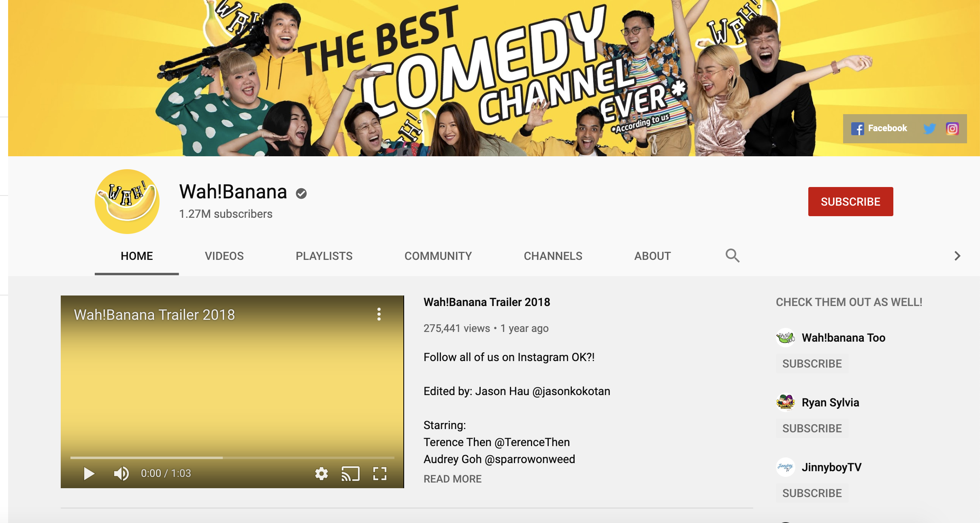Open the Wah!banana Too channel name

[x=844, y=338]
